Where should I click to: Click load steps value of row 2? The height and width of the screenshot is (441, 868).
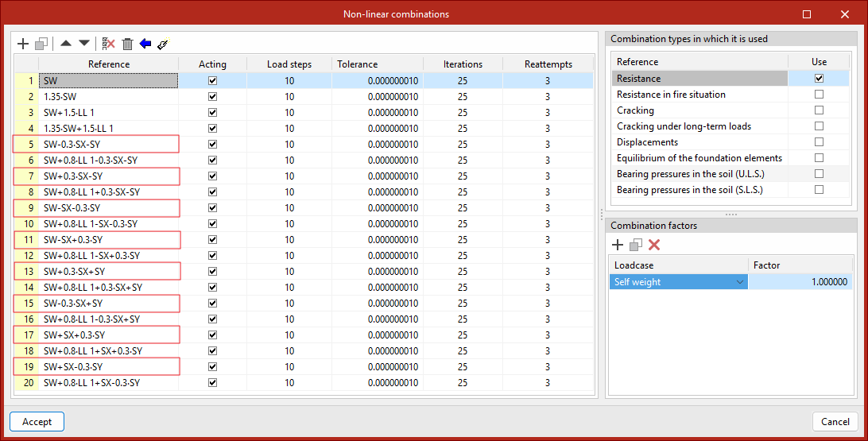point(289,97)
